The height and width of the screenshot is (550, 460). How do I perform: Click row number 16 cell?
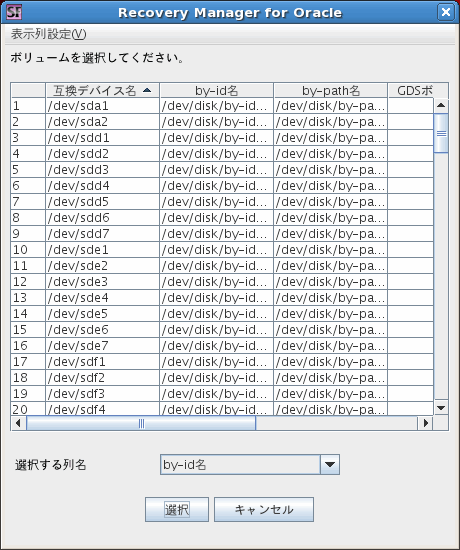point(28,346)
